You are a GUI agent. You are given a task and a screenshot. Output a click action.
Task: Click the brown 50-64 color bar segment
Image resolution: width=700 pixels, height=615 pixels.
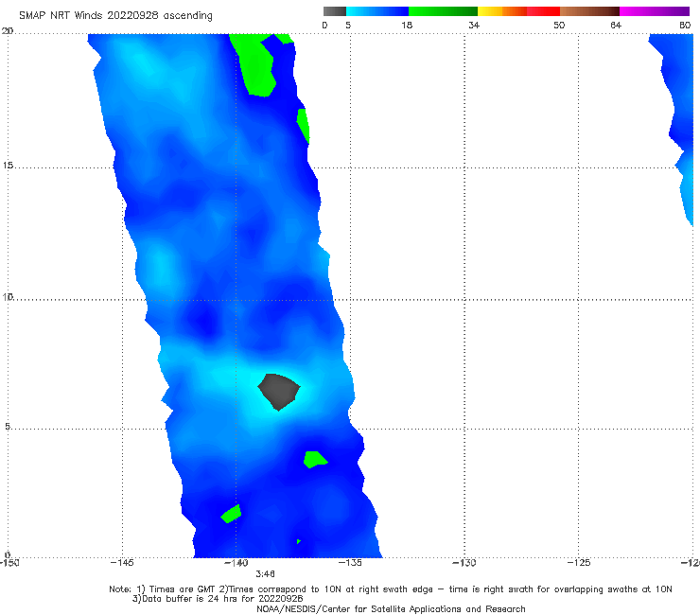pos(589,11)
